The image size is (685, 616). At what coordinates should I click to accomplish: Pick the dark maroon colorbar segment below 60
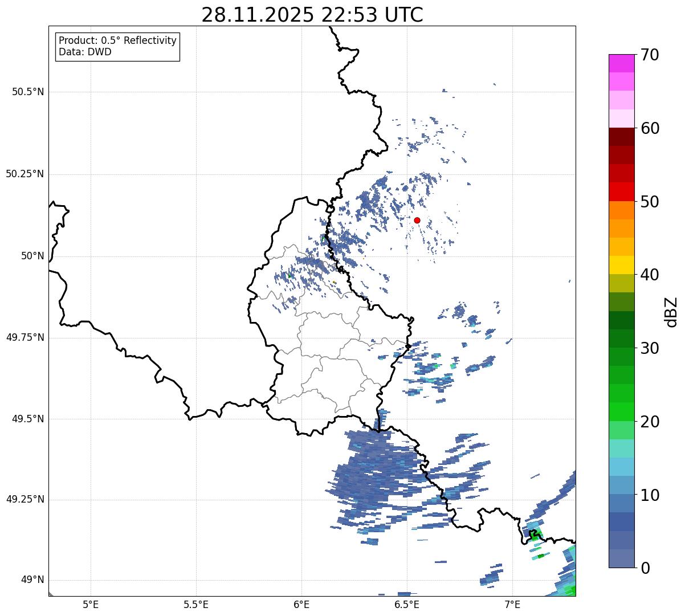point(621,137)
